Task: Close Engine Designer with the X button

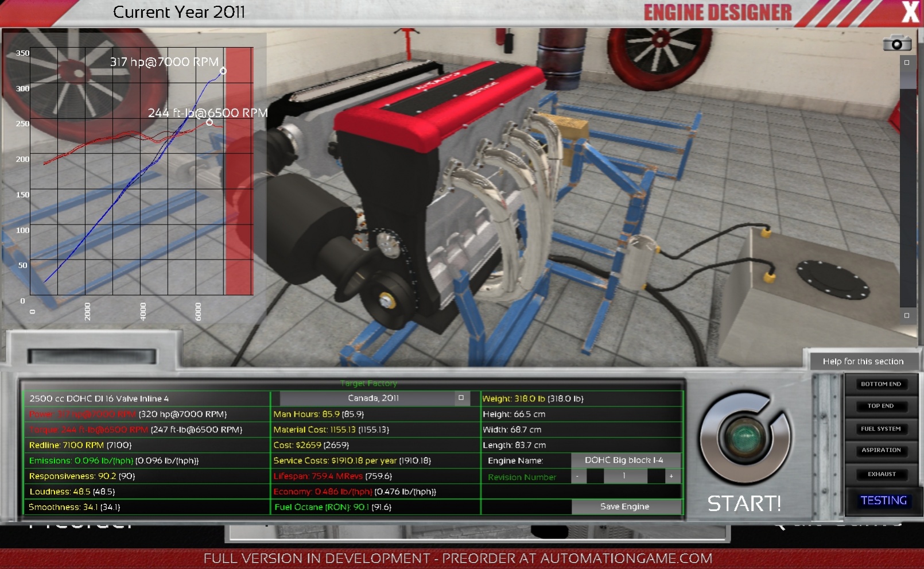Action: pos(911,10)
